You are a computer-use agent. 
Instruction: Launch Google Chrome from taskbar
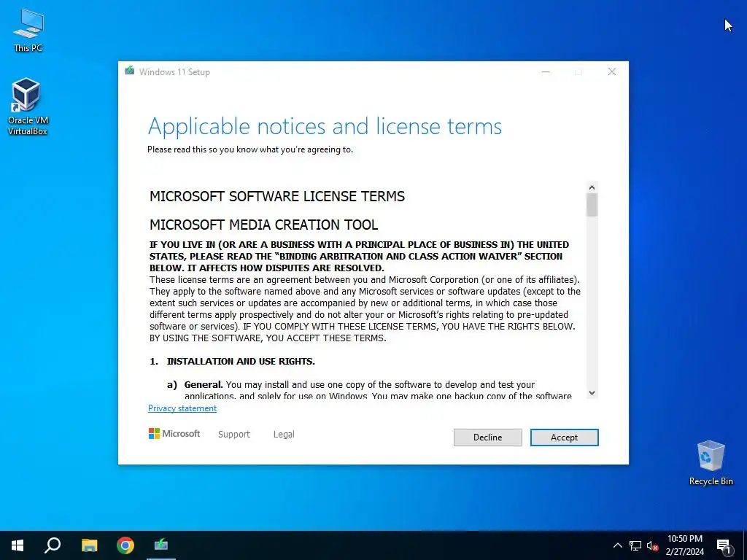pos(125,545)
